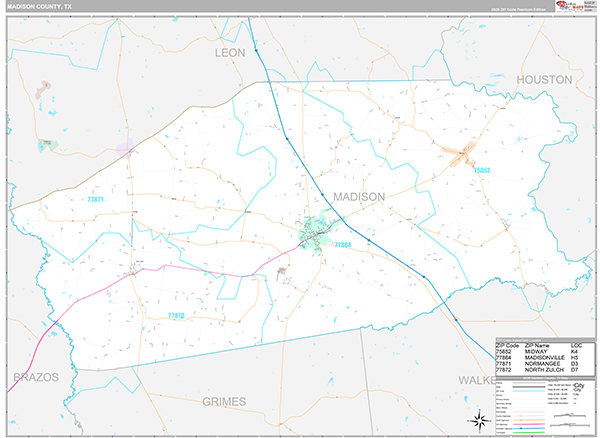Viewport: 600px width, 438px height.
Task: Click the orange state highway legend swatch
Action: tap(529, 420)
